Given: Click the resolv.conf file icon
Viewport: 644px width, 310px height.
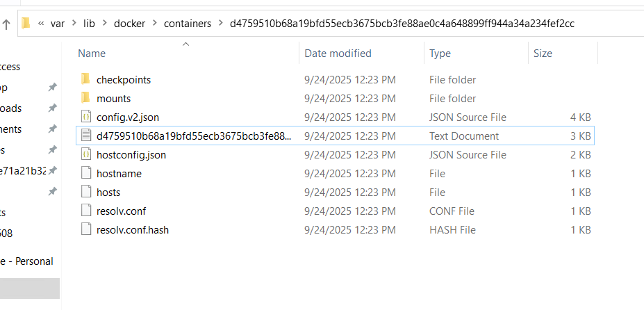Looking at the screenshot, I should tap(85, 211).
